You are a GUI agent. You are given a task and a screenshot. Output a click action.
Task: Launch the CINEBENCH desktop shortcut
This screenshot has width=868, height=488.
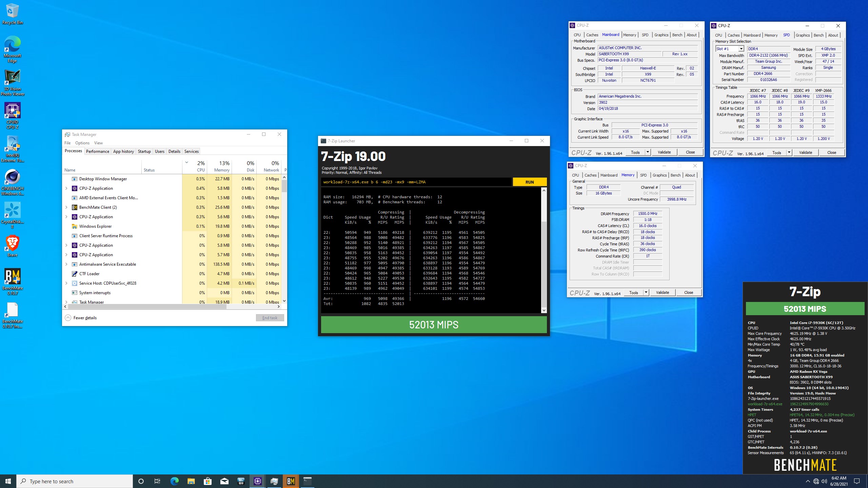click(13, 182)
